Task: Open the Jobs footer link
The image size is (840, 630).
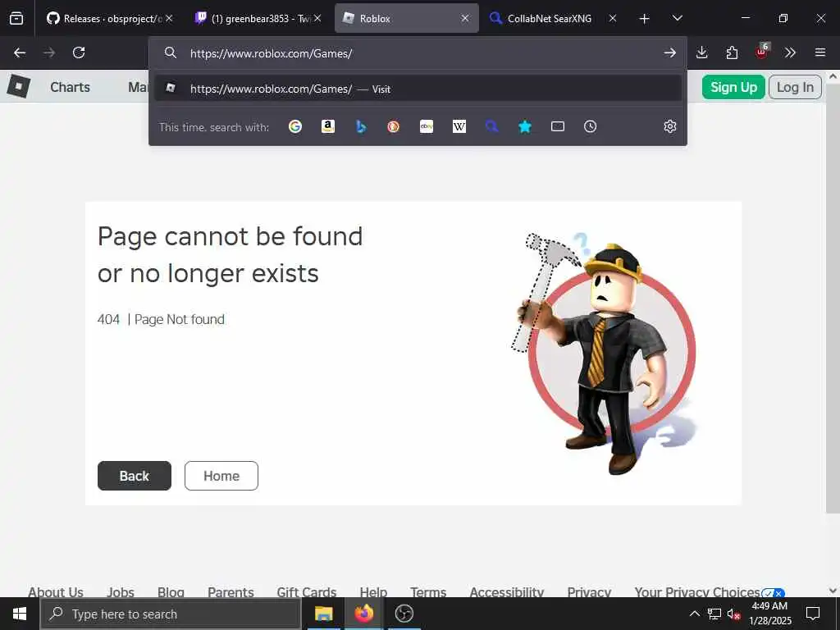Action: point(121,591)
